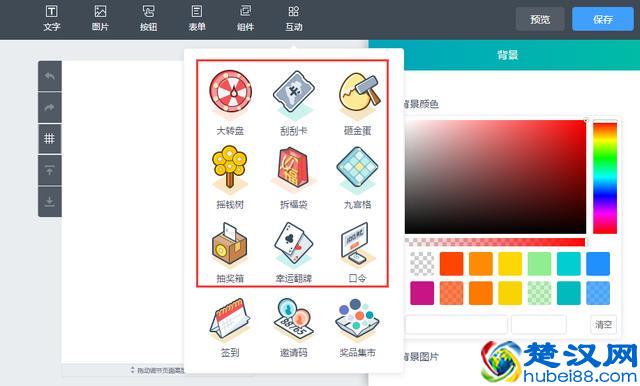Viewport: 640px width, 386px height.
Task: Choose the semi-transparent blue swatch
Action: pyautogui.click(x=598, y=293)
